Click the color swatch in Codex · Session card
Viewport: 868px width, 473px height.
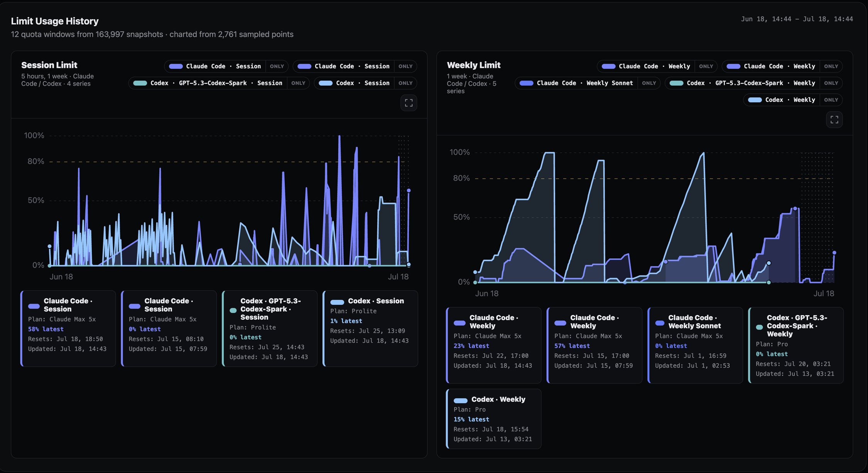tap(337, 302)
